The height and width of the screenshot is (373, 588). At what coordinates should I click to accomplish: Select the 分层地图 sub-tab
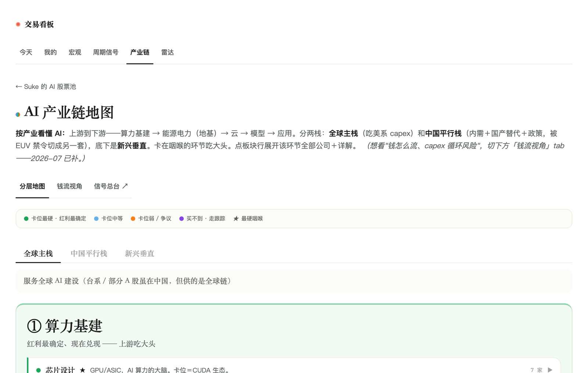pyautogui.click(x=32, y=186)
